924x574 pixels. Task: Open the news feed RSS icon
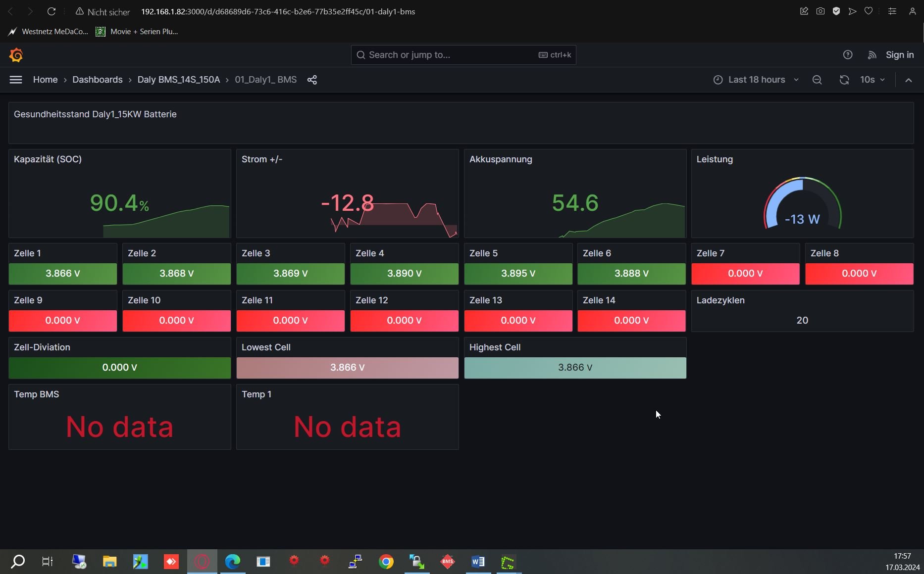click(x=872, y=55)
